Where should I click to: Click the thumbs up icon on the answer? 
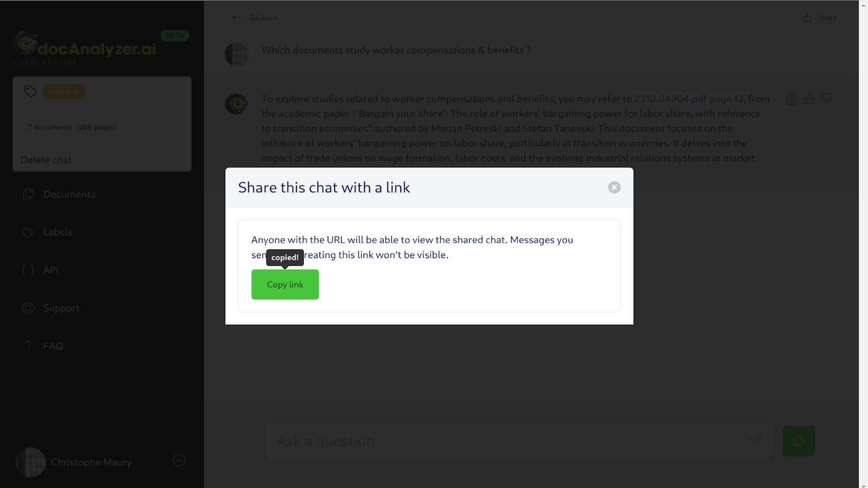(809, 99)
